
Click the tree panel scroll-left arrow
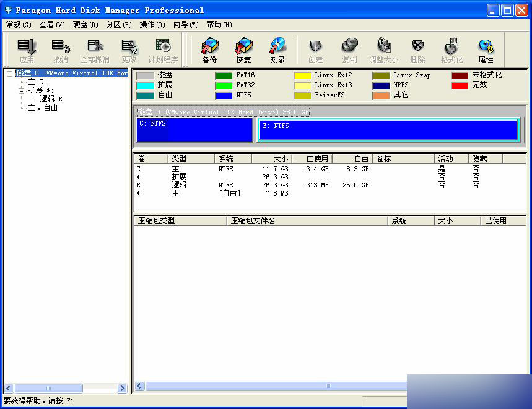pyautogui.click(x=9, y=389)
